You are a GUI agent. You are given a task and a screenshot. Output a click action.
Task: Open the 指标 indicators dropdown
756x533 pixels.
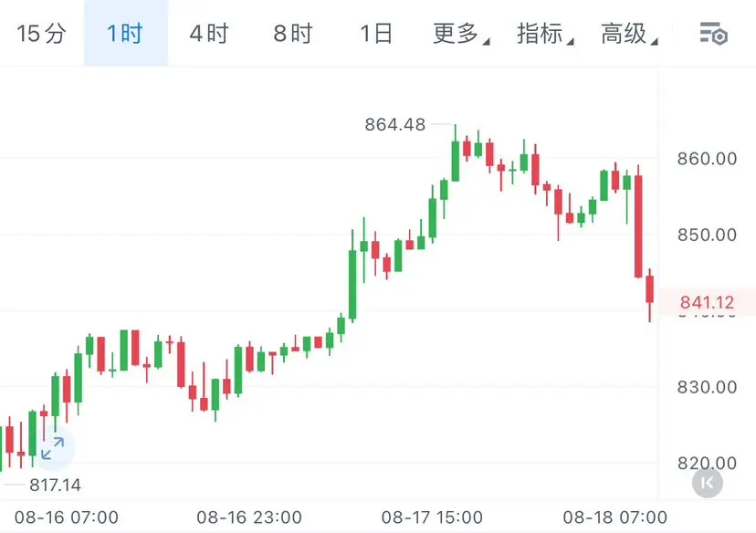tap(545, 34)
